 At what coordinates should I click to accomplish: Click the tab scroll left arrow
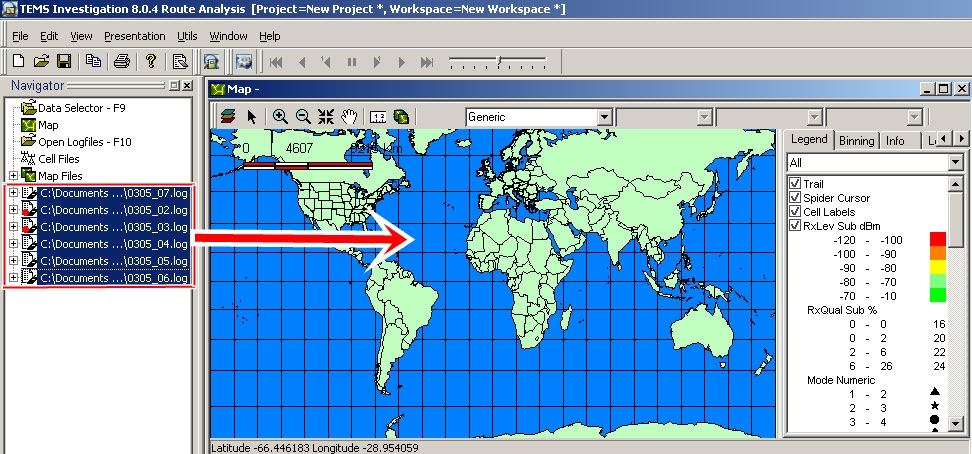(x=945, y=139)
